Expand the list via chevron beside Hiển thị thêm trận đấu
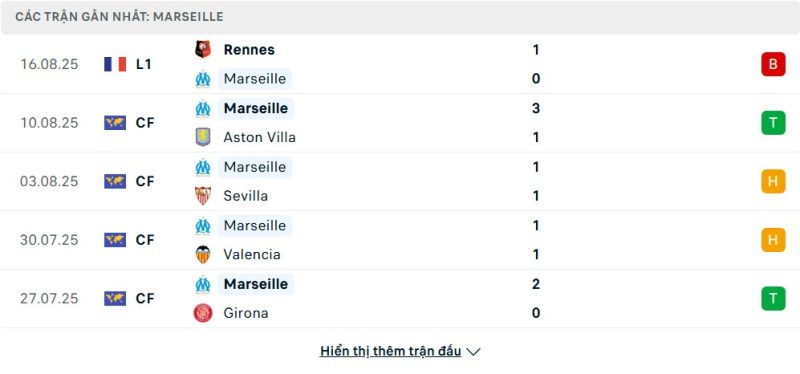The height and width of the screenshot is (374, 800). coord(473,352)
